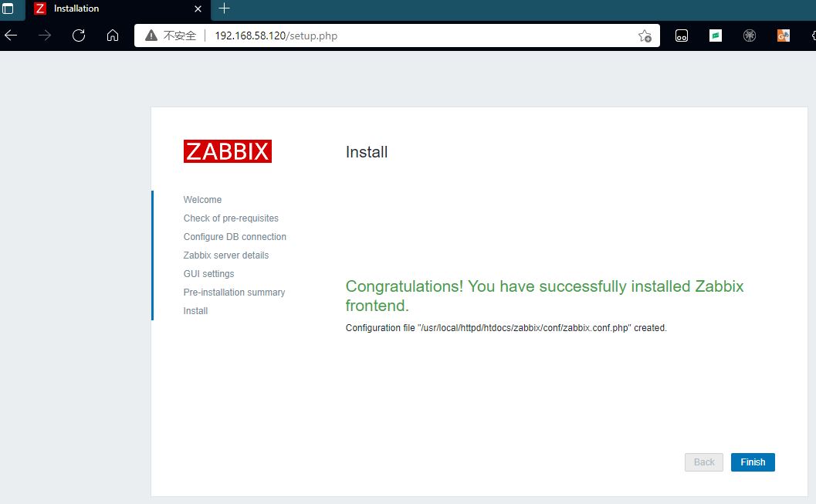Click the Zabbix favicon on the tab

(40, 8)
